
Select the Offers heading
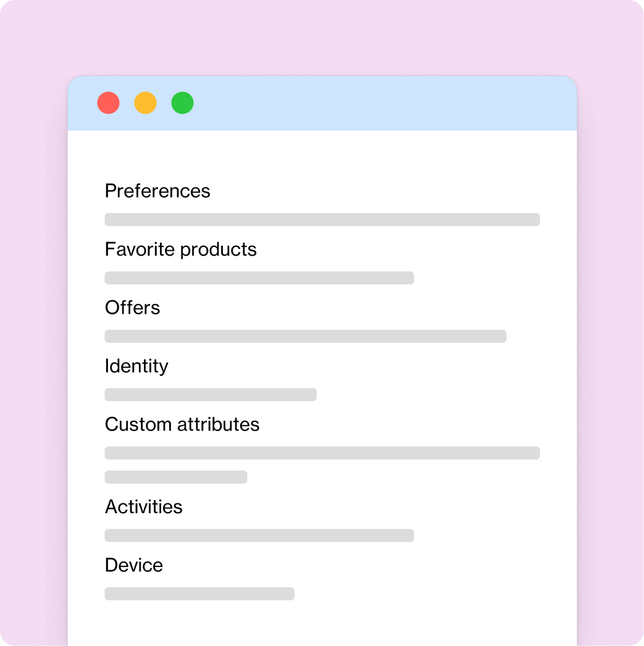click(x=133, y=308)
